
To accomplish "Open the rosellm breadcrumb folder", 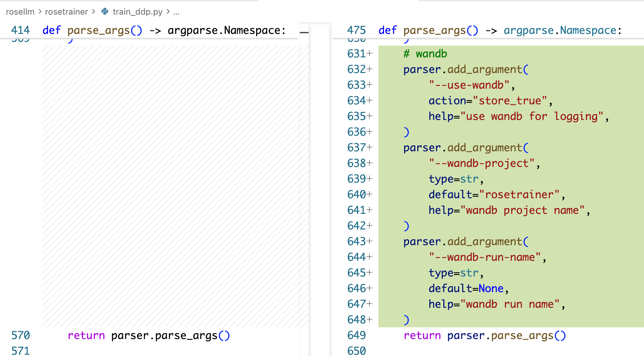I will [x=20, y=12].
